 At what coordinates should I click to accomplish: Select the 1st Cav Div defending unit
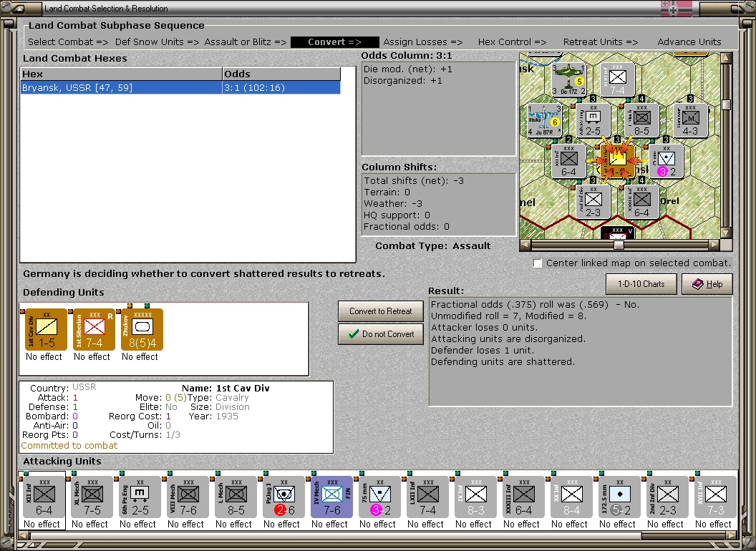click(x=46, y=330)
